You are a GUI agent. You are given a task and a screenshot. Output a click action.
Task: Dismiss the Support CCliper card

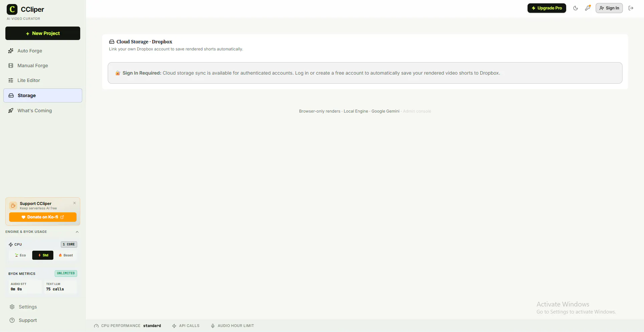click(x=75, y=203)
